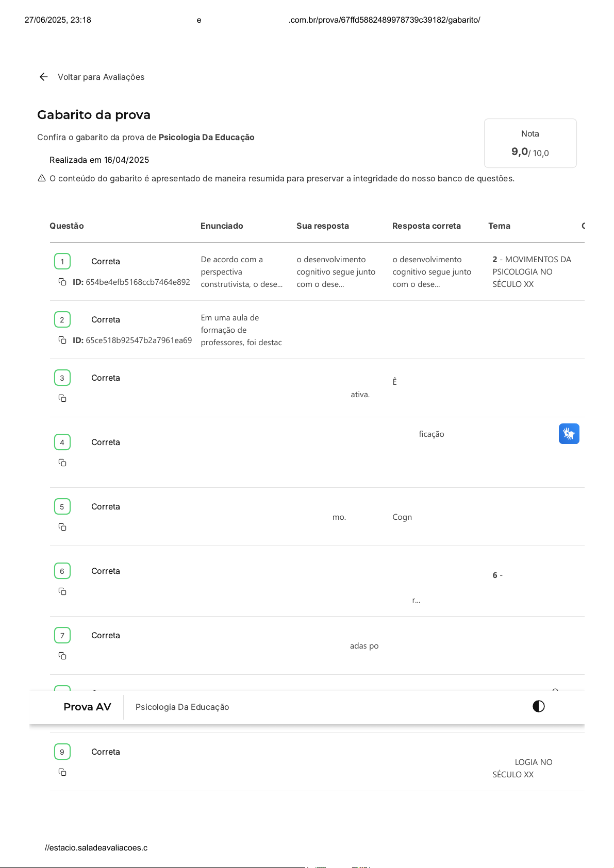
Task: Select question number 5 badge
Action: coord(62,506)
